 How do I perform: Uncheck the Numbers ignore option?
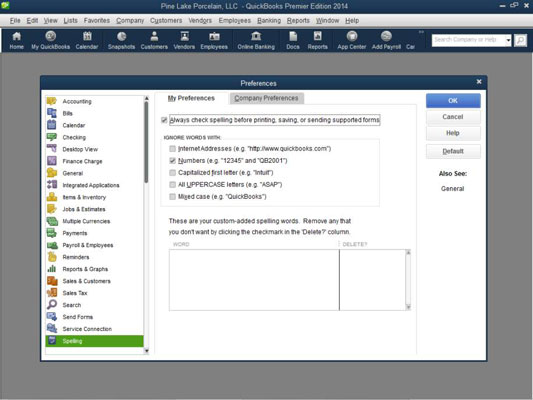(173, 161)
